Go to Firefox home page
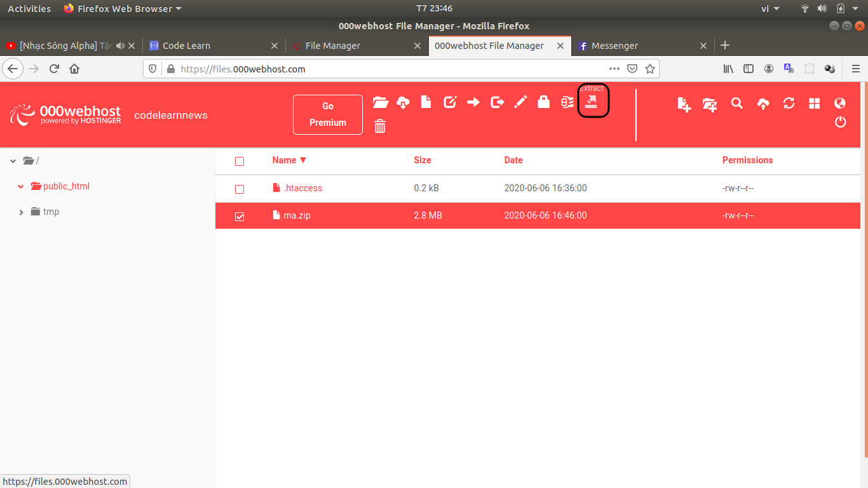This screenshot has width=868, height=488. click(x=74, y=69)
